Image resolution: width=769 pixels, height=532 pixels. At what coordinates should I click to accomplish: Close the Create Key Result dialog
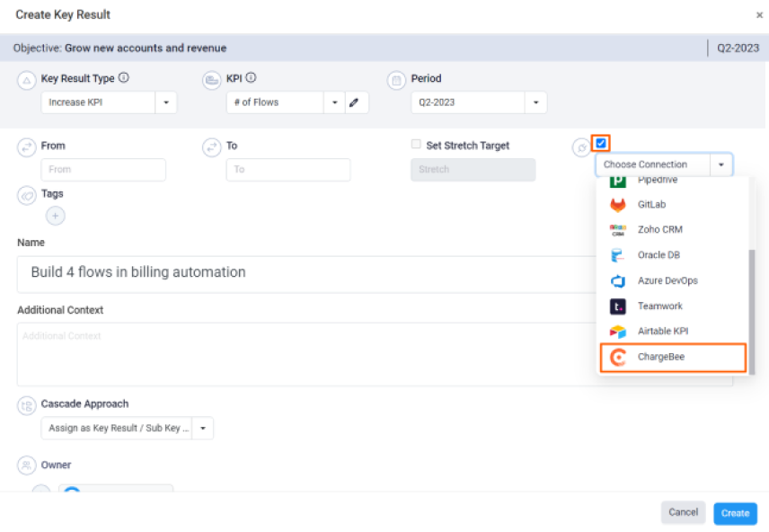[x=759, y=15]
